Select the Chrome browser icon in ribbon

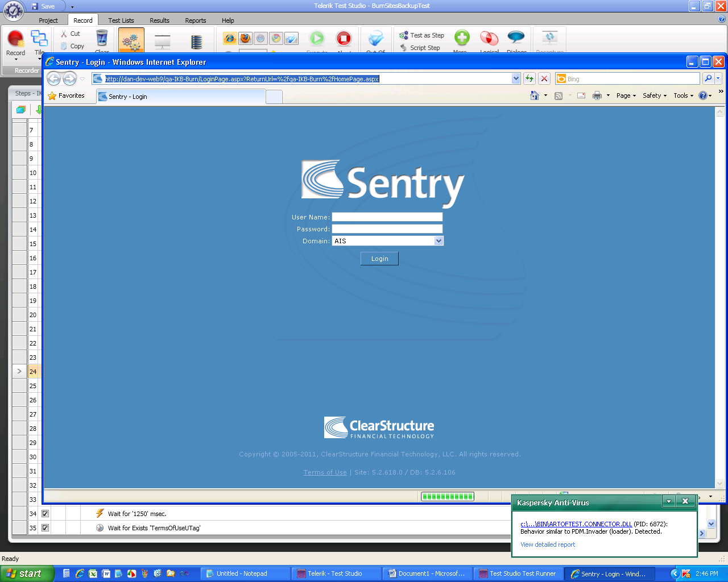276,39
